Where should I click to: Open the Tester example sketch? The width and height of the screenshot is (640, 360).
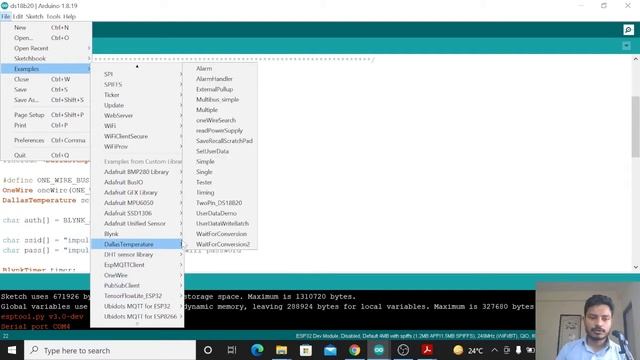[220, 182]
